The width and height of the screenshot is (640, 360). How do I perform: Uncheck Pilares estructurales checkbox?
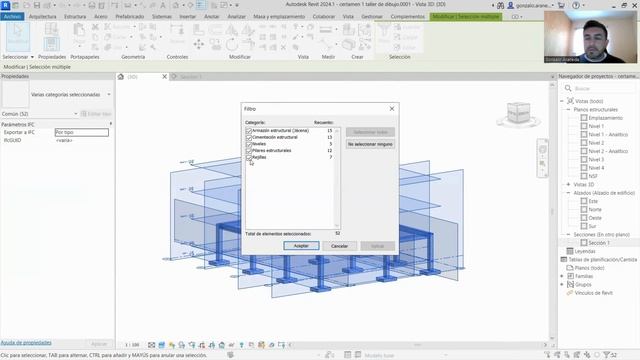click(x=249, y=151)
